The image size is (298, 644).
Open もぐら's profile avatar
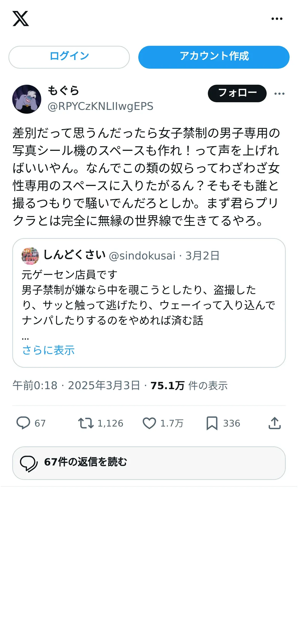[27, 99]
